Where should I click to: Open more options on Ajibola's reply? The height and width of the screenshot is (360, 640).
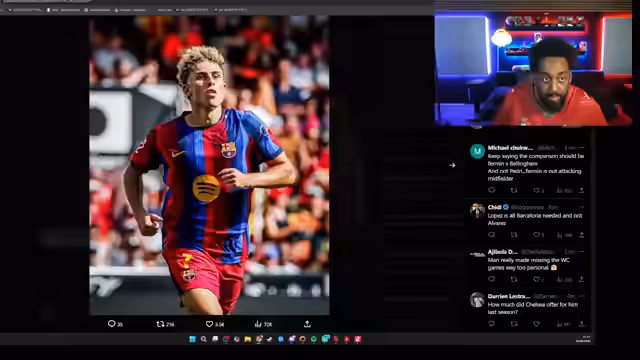pos(581,251)
